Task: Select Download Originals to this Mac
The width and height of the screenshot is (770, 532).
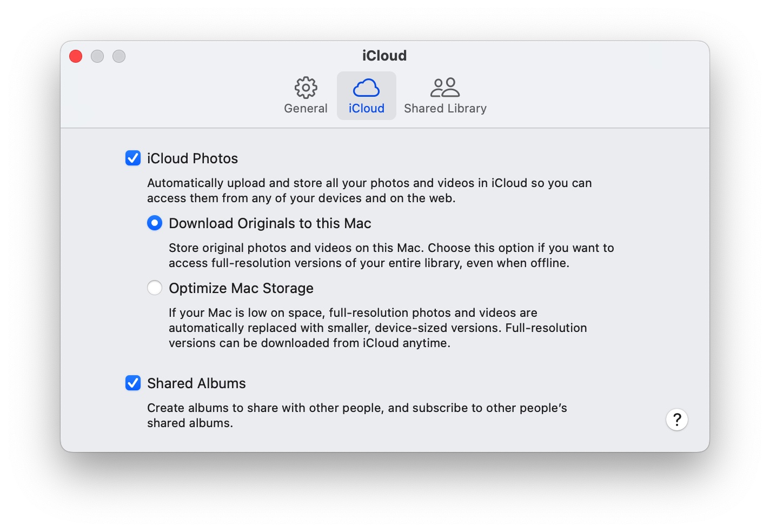Action: (155, 223)
